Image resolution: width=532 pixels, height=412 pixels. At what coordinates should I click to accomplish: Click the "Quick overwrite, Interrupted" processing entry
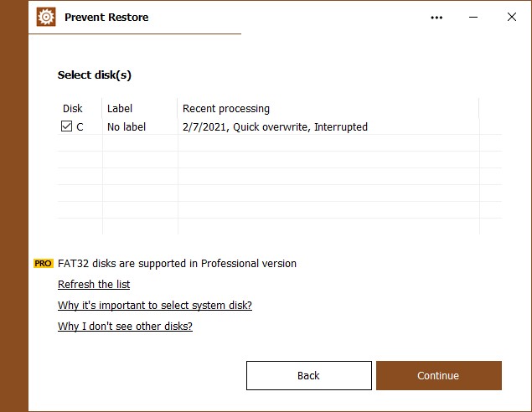[x=275, y=127]
